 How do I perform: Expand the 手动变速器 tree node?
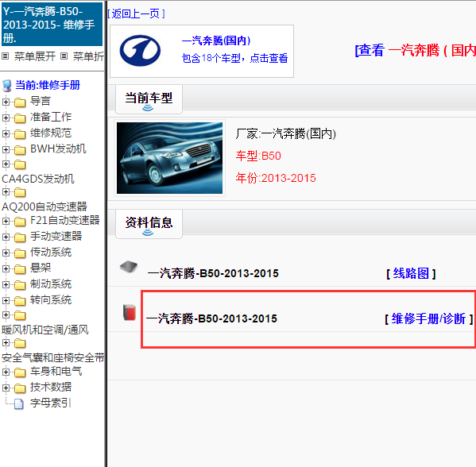point(6,237)
